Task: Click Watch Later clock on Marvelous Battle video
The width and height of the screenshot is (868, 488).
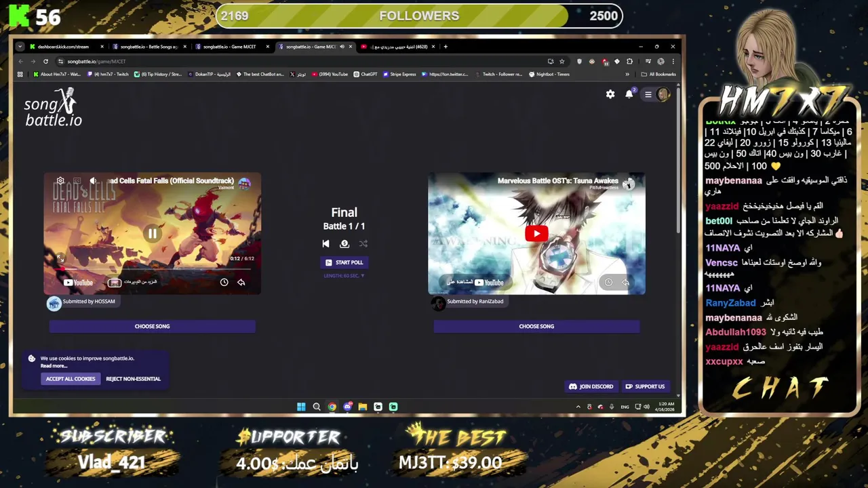Action: click(608, 282)
